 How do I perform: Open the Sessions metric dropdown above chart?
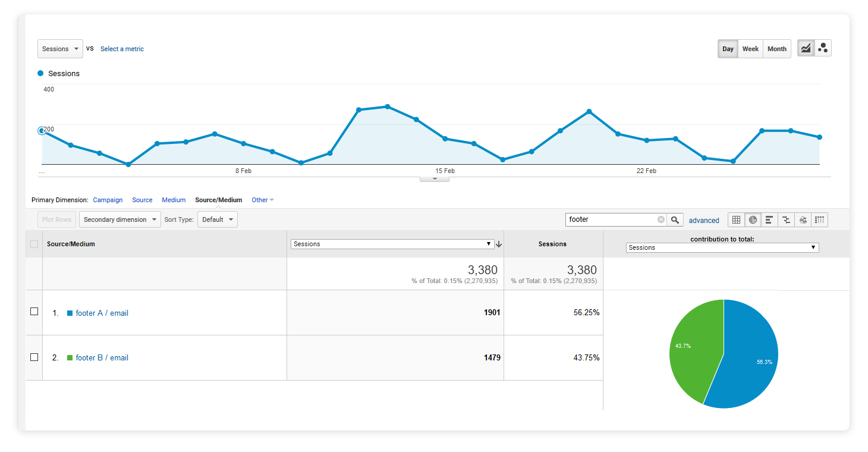(59, 49)
